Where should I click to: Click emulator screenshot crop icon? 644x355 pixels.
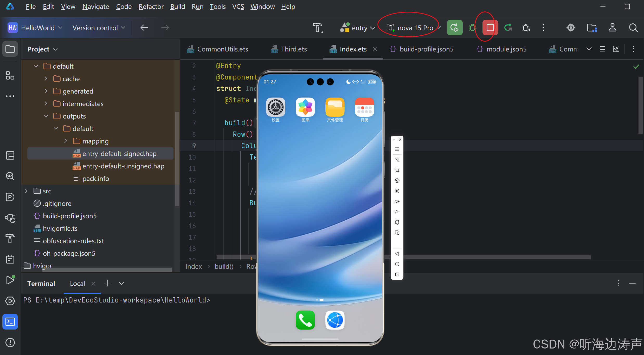pos(397,170)
